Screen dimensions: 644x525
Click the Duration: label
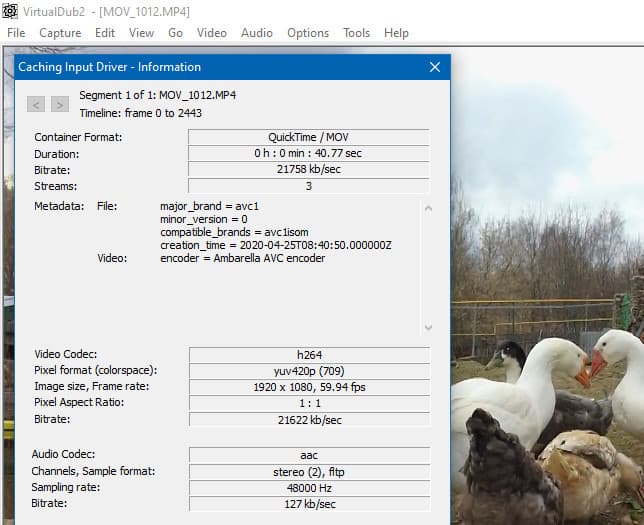(57, 154)
